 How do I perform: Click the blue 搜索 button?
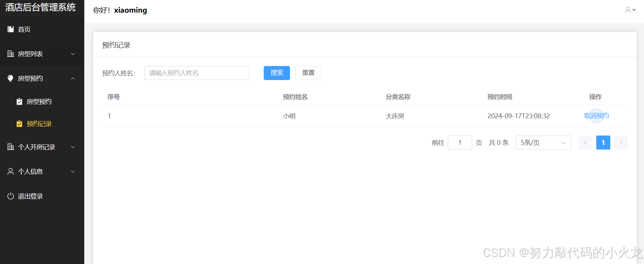[x=277, y=73]
